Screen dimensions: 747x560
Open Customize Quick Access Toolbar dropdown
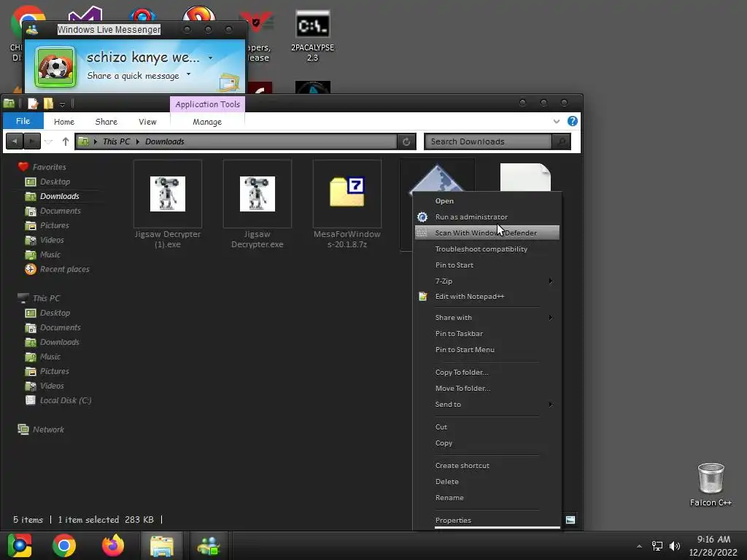pos(62,104)
